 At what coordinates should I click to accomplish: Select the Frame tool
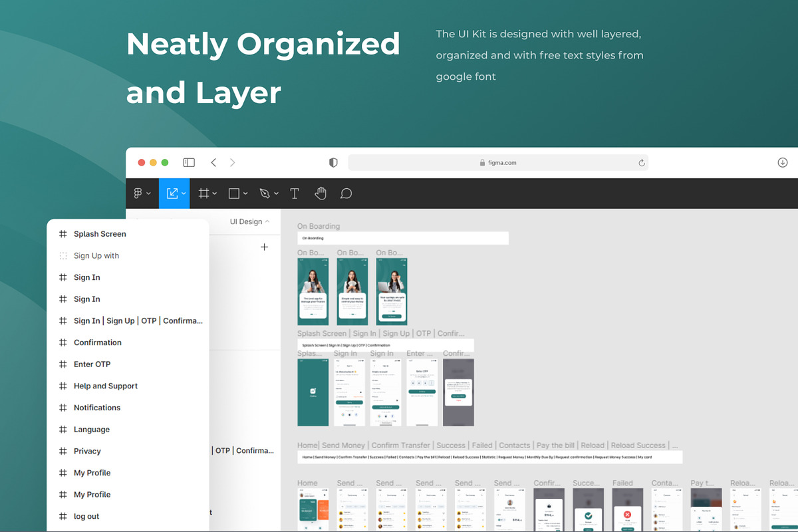point(204,194)
